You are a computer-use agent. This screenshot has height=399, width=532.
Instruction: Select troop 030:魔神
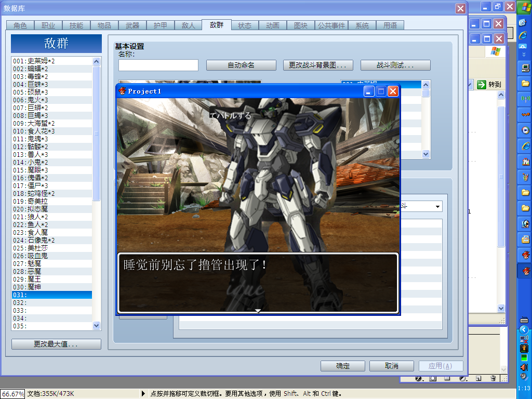[52, 287]
